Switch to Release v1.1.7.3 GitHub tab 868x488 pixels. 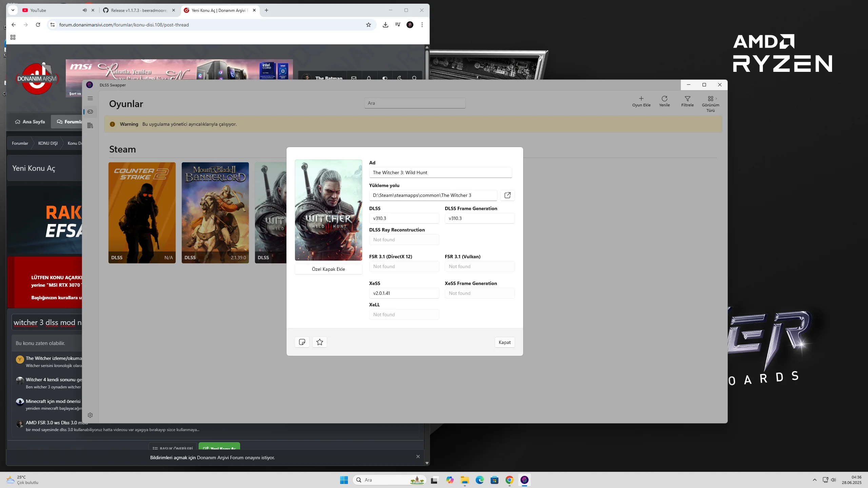tap(138, 10)
